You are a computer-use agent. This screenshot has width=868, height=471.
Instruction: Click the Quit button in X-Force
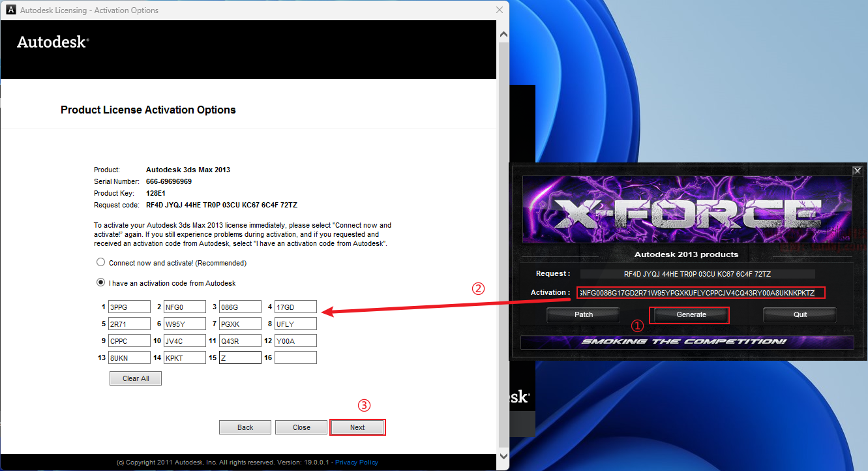[800, 314]
